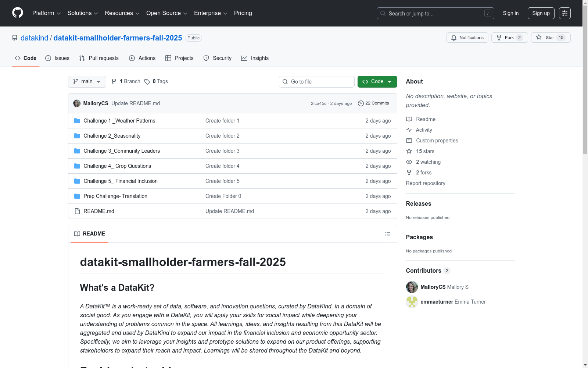Expand the Platform menu
The height and width of the screenshot is (368, 588).
pos(46,13)
